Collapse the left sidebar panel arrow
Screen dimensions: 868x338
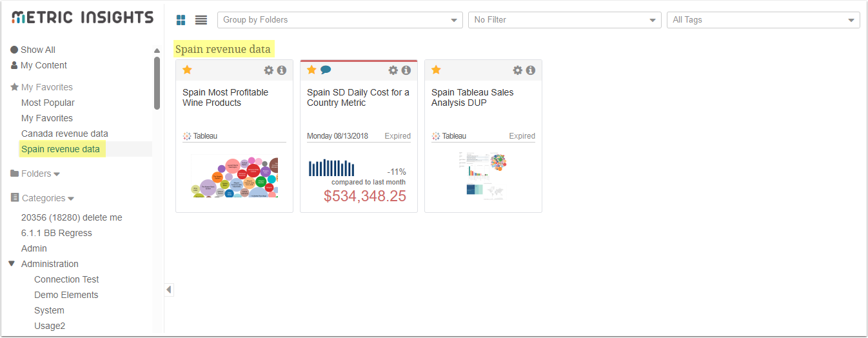click(169, 290)
